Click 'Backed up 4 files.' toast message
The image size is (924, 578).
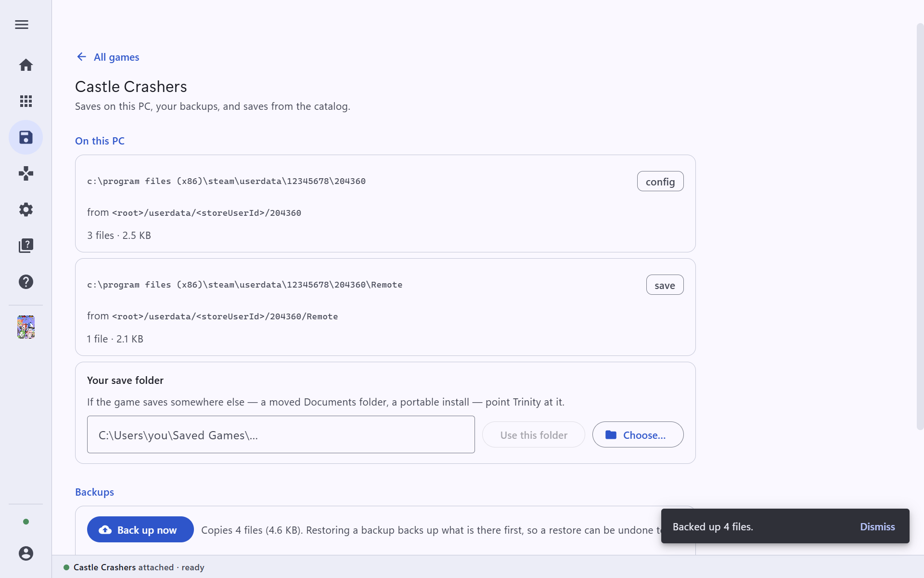pyautogui.click(x=713, y=526)
